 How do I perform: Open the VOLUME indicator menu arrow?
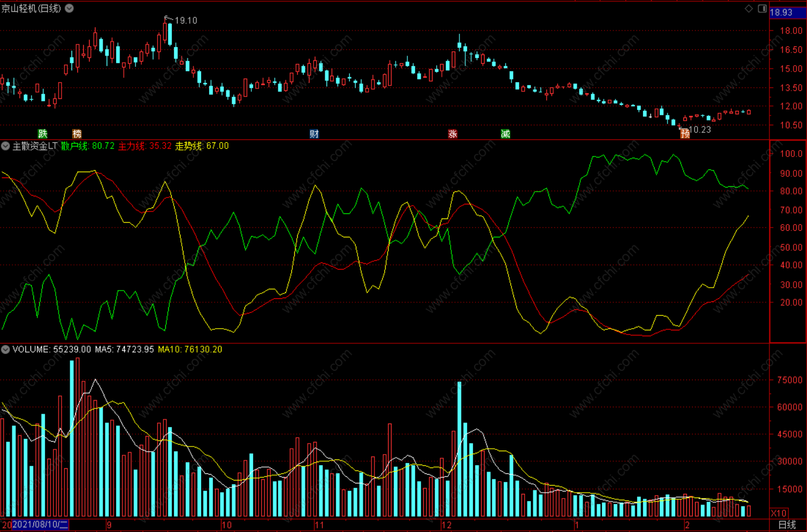pos(5,349)
